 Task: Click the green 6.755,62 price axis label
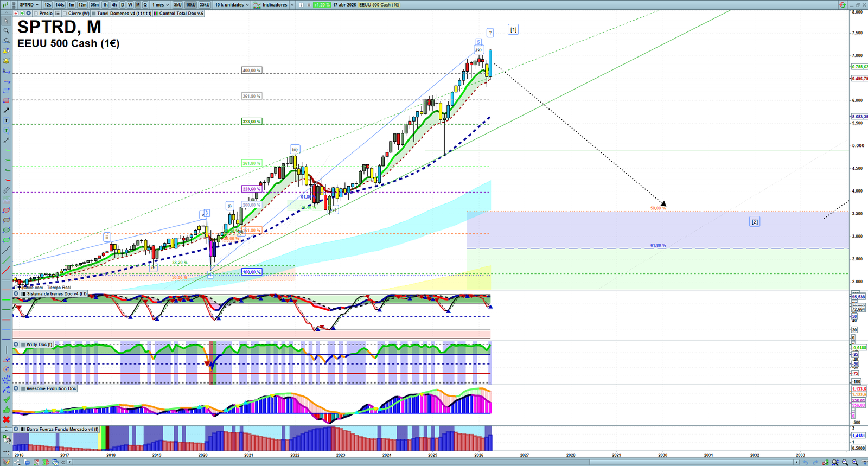(859, 67)
